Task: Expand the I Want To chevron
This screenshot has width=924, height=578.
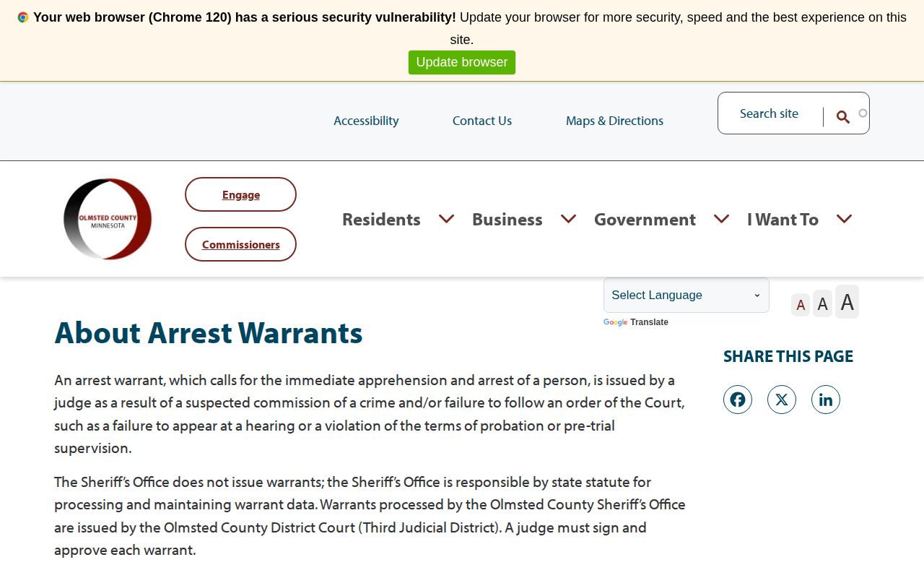Action: click(845, 219)
